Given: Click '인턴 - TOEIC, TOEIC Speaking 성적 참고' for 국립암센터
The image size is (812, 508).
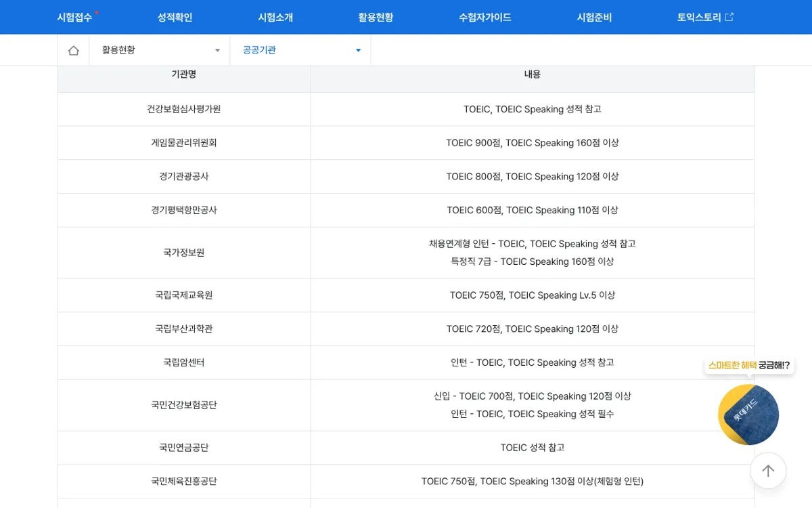Looking at the screenshot, I should (x=533, y=363).
